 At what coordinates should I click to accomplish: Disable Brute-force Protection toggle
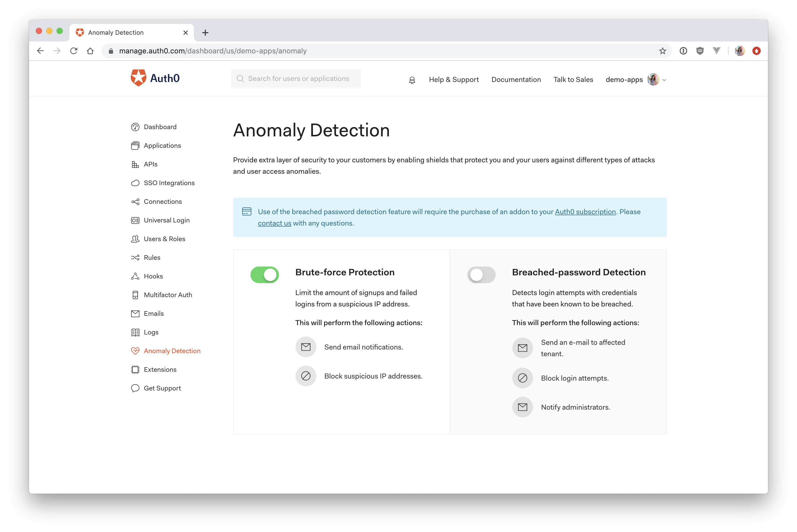point(265,275)
